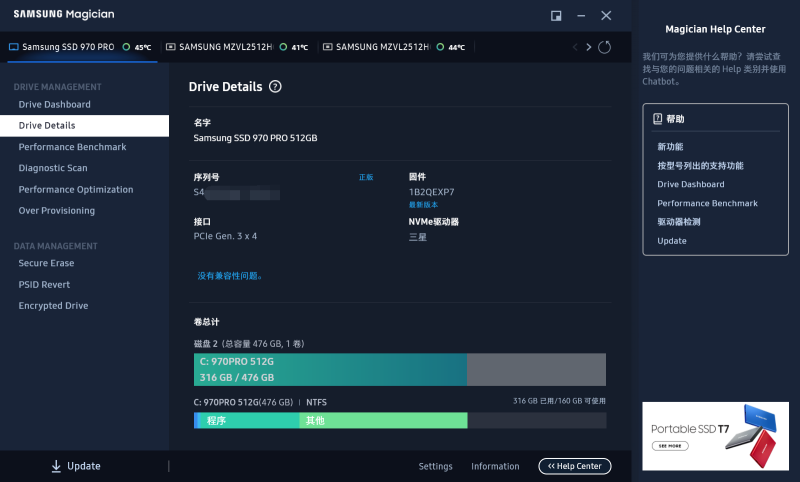The image size is (800, 482).
Task: Click the C: 970PRO 512G volume usage bar
Action: pyautogui.click(x=399, y=369)
